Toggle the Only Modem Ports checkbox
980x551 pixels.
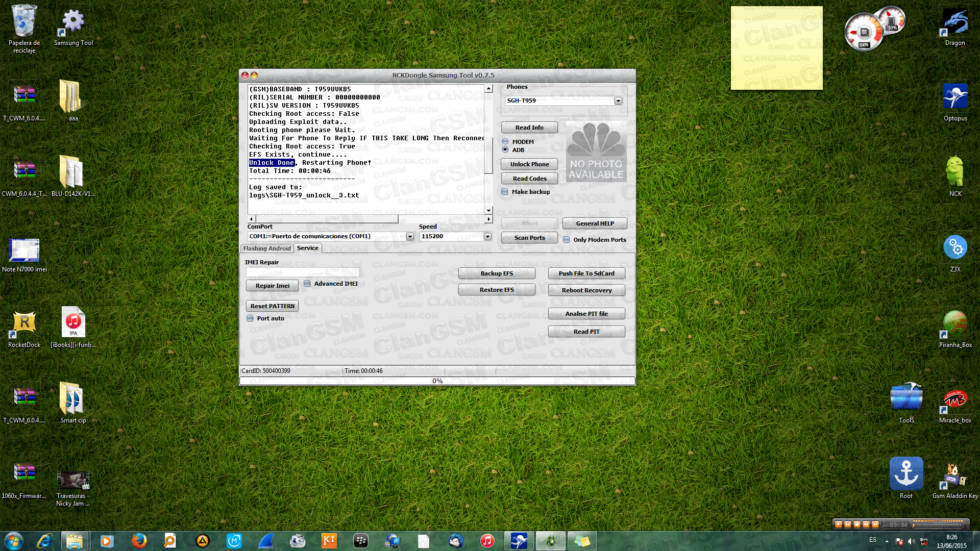(x=566, y=240)
